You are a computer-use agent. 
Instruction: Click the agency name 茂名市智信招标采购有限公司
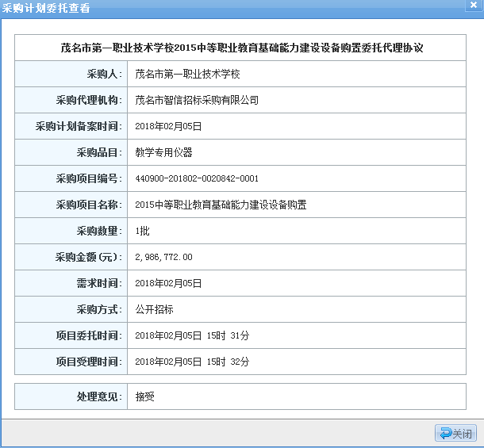coord(197,100)
